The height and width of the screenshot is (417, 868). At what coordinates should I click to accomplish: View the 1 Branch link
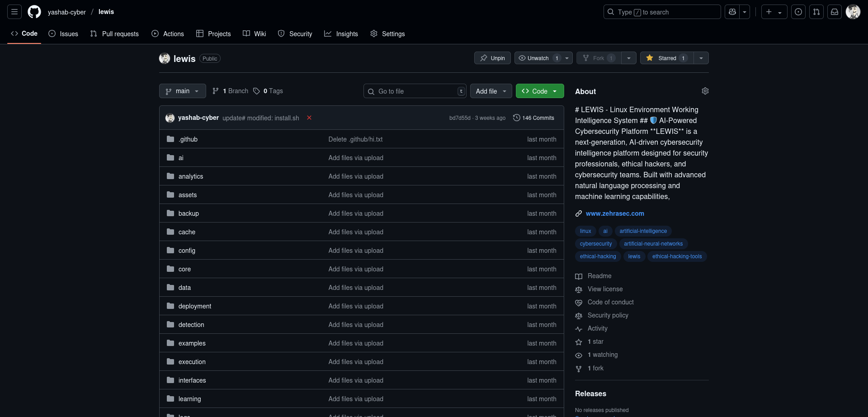(230, 91)
